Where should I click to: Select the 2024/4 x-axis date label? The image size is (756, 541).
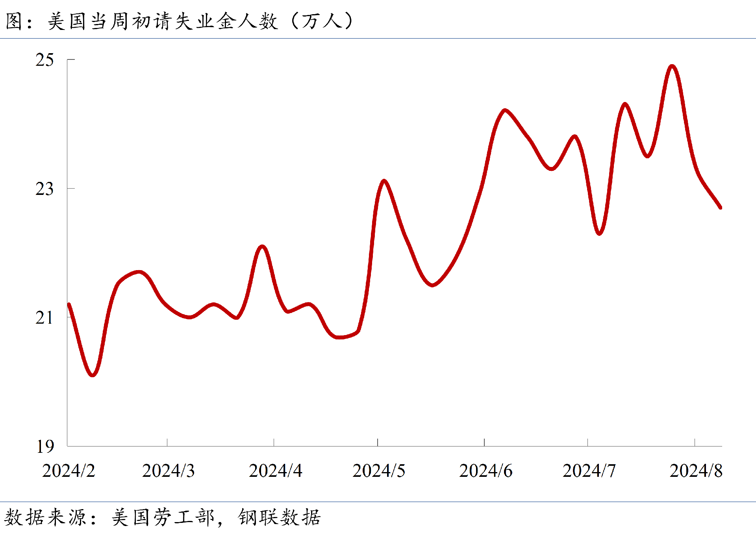tap(275, 471)
